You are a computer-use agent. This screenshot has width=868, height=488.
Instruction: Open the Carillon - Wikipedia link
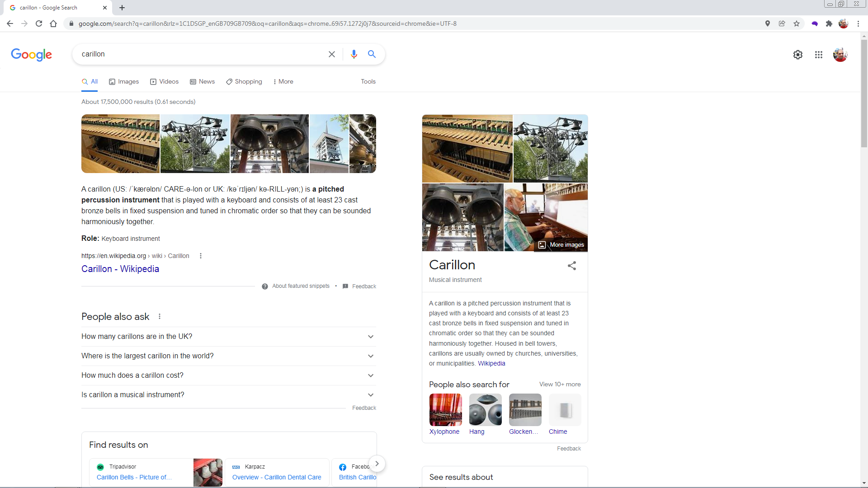[x=120, y=269]
